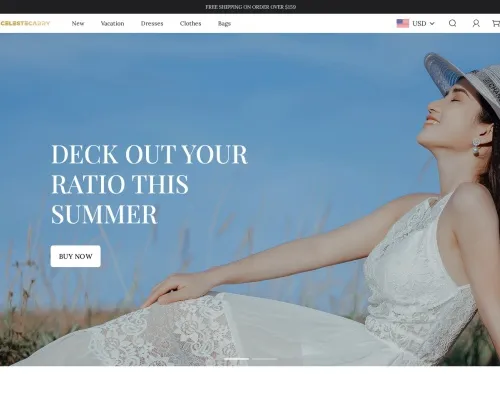Click the Deck Out Your Ratio headline
The height and width of the screenshot is (400, 500).
pos(149,184)
